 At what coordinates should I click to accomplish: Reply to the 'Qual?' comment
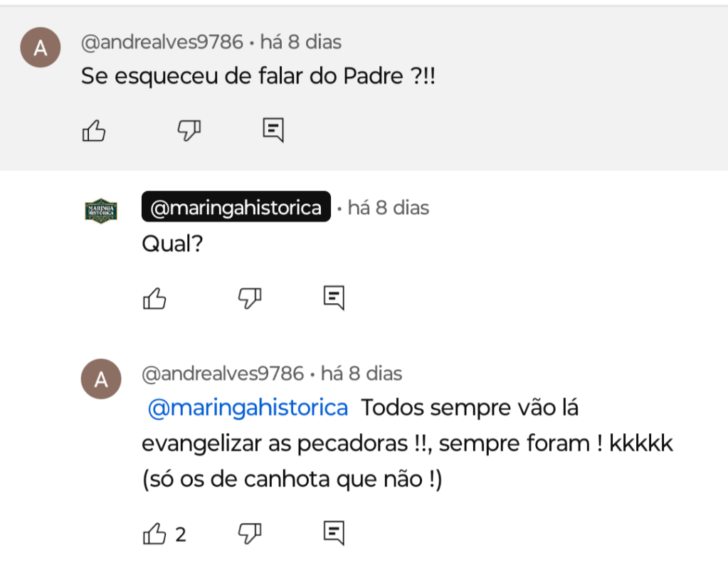[334, 298]
